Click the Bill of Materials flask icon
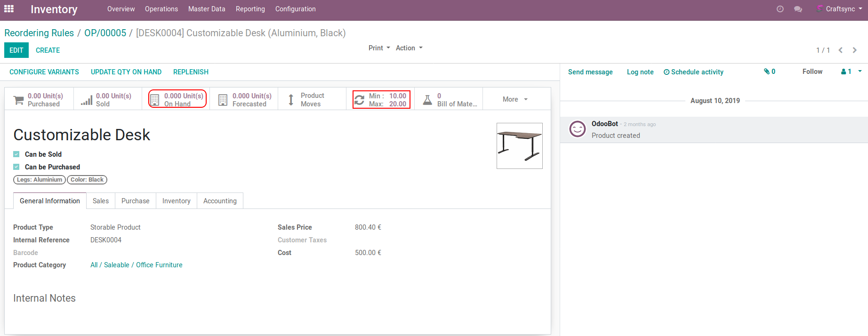Screen dimensions: 868x336 [x=427, y=100]
